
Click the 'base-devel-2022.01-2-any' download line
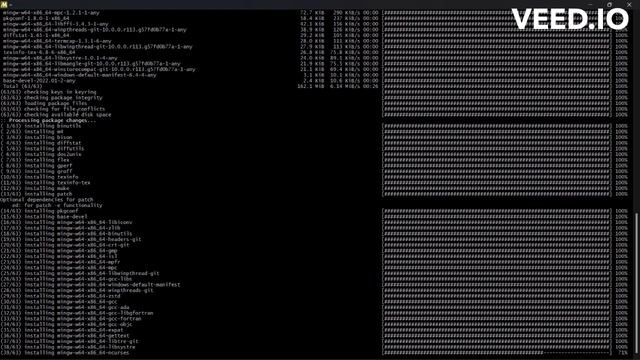(39, 81)
